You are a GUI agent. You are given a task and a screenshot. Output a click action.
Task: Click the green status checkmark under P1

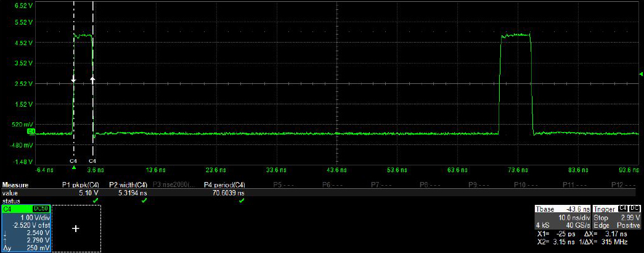coord(95,201)
